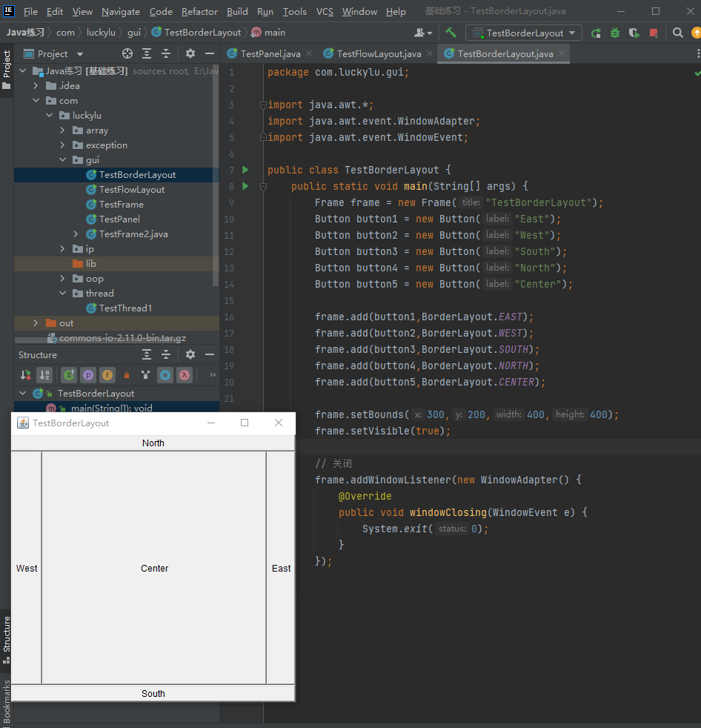Toggle Sort Alphabetically in Structure toolbar

[x=44, y=375]
